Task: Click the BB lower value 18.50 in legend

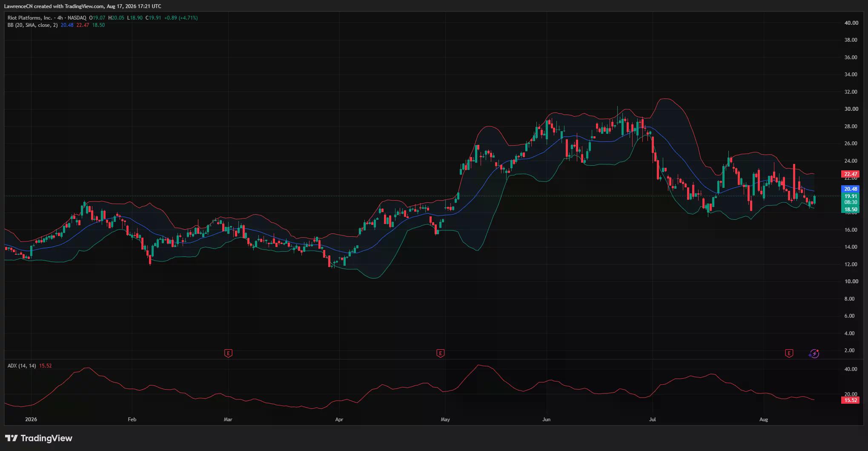Action: (x=98, y=25)
